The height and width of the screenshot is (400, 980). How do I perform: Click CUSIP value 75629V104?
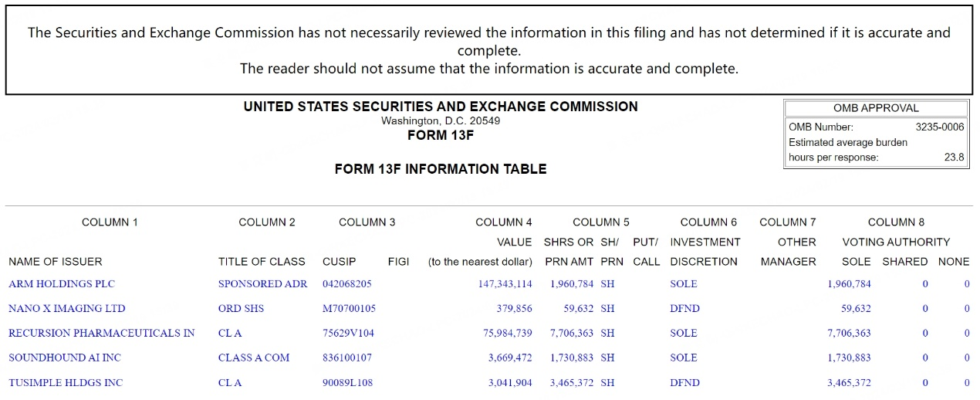tap(347, 333)
